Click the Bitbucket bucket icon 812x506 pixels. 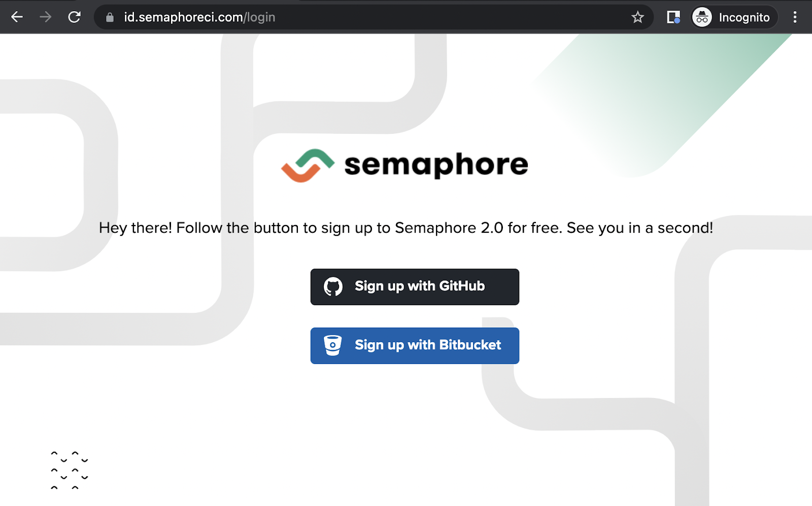(x=333, y=345)
